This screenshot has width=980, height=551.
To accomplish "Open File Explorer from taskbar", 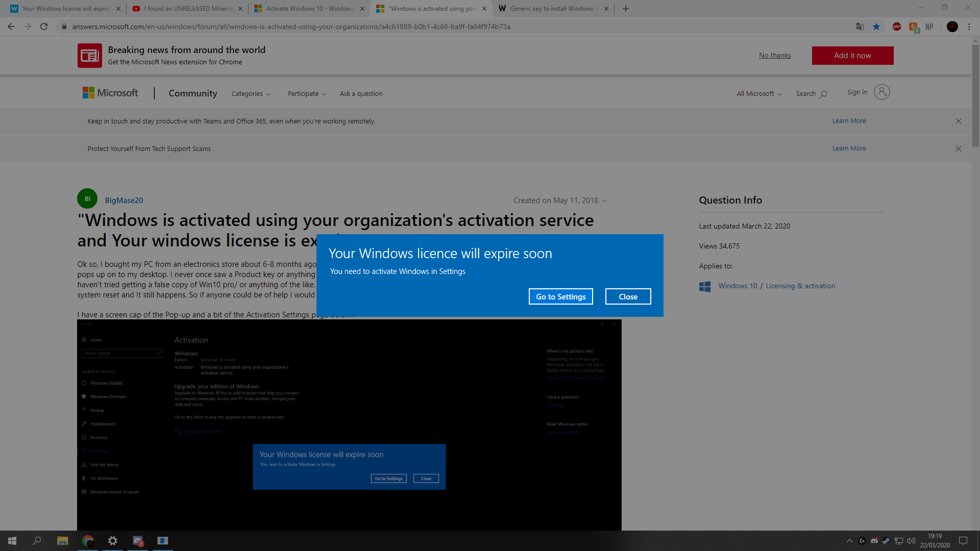I will point(62,541).
